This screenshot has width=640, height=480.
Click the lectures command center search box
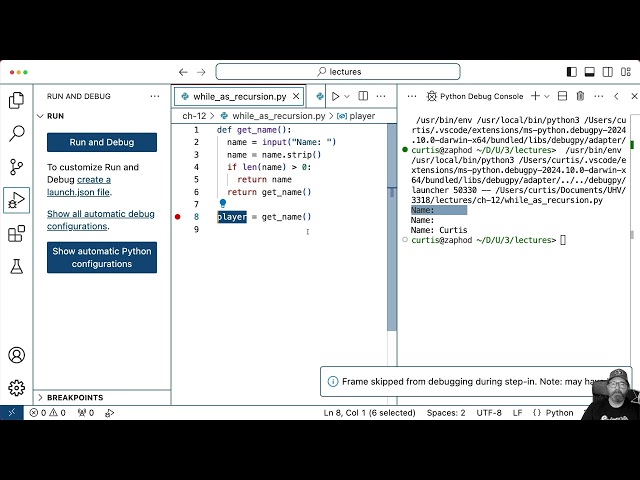338,72
